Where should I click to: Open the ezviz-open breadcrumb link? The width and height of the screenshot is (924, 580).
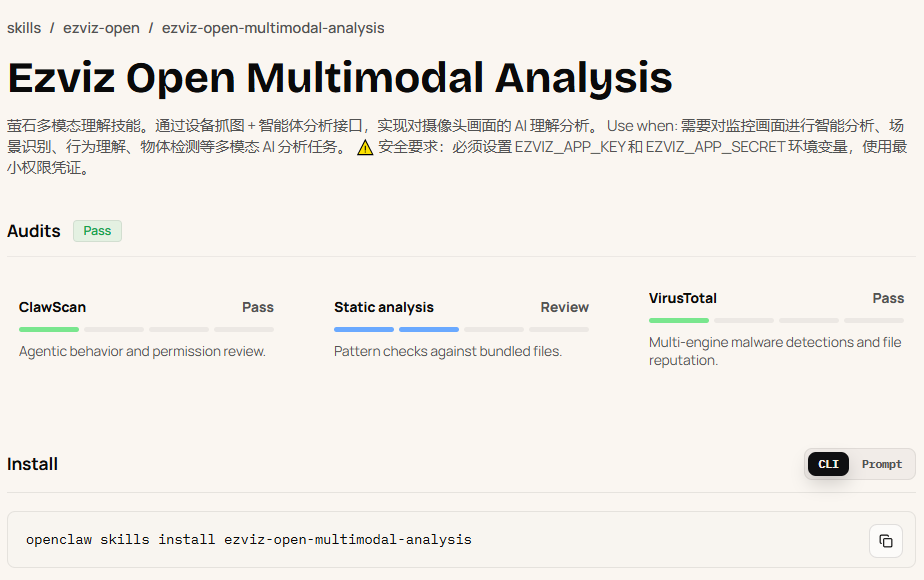coord(101,28)
